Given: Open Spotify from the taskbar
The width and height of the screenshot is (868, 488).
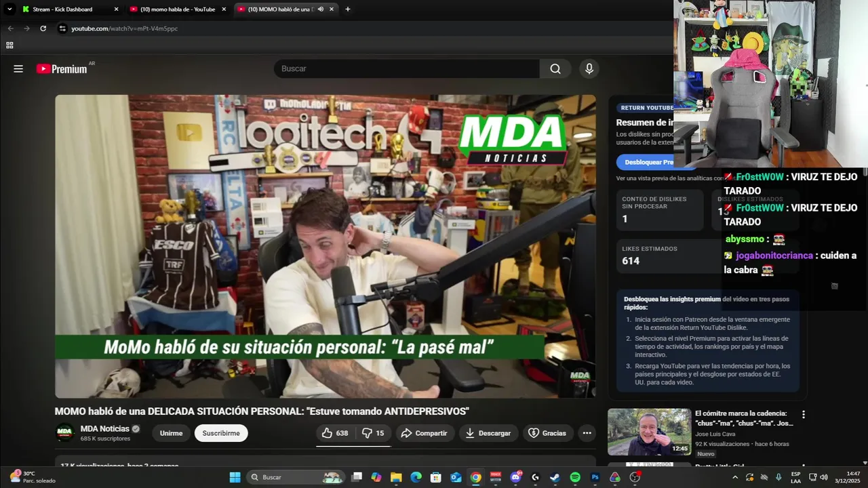Looking at the screenshot, I should coord(575,477).
